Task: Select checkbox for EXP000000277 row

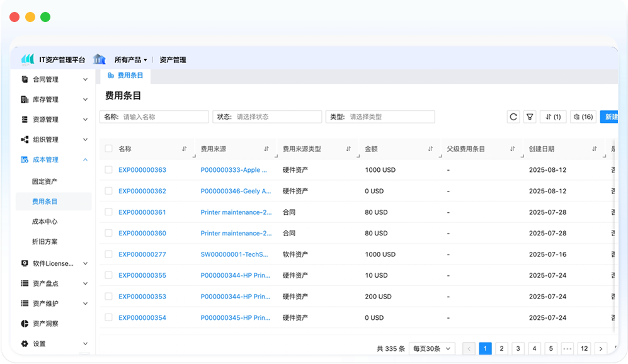Action: pyautogui.click(x=109, y=254)
